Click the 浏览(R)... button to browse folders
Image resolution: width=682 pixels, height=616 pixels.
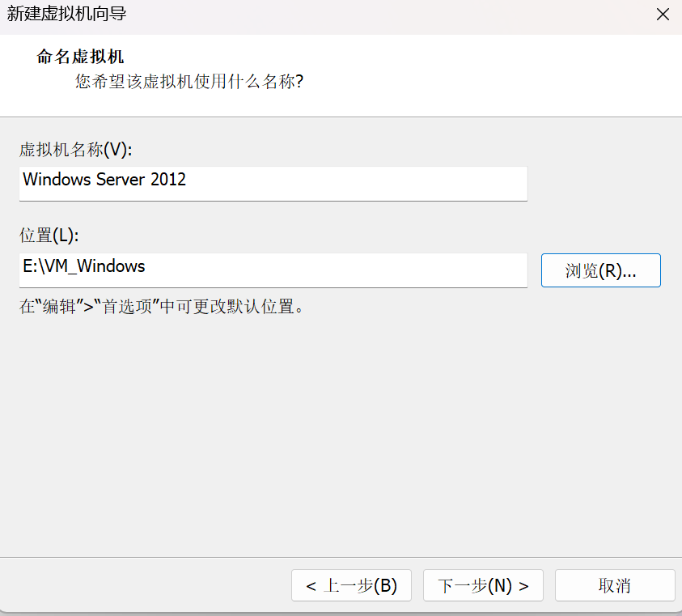pos(600,270)
